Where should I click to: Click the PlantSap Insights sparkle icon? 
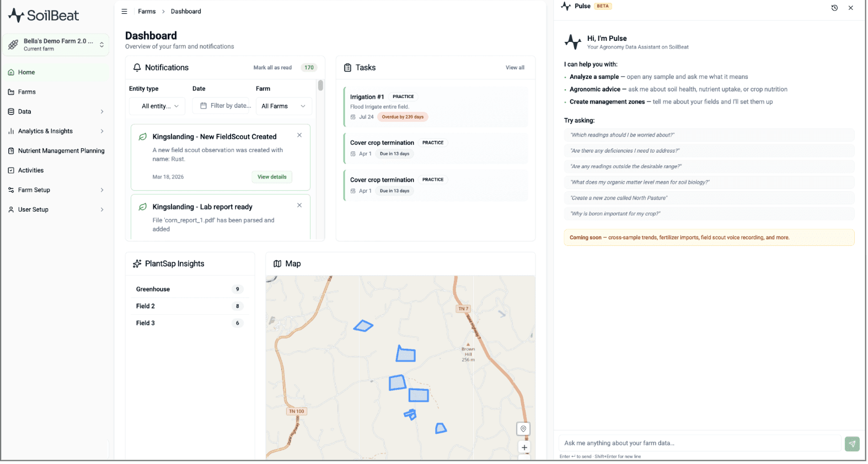coord(137,264)
